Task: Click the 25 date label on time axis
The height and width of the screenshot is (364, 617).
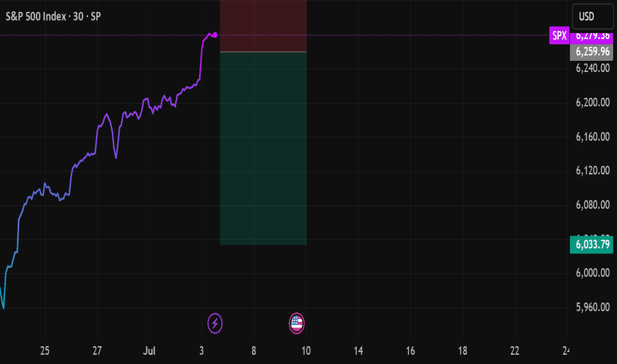Action: coord(45,351)
